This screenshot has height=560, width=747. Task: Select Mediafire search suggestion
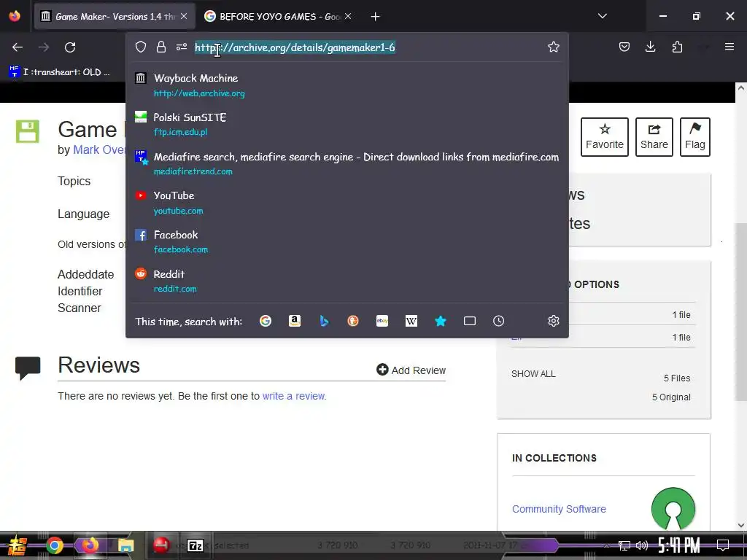(x=347, y=163)
